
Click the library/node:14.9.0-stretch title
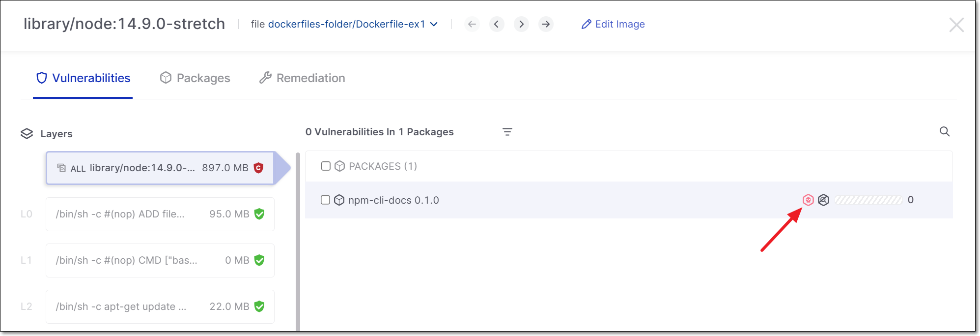coord(124,24)
